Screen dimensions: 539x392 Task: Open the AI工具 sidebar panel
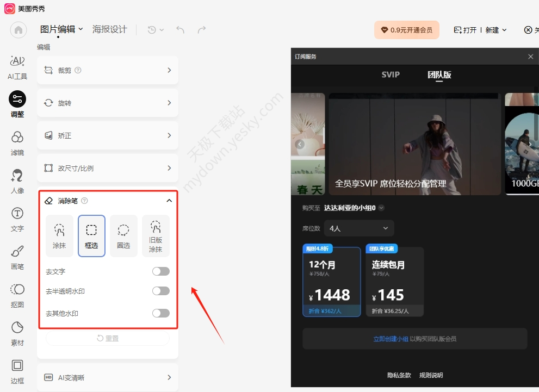pyautogui.click(x=17, y=67)
